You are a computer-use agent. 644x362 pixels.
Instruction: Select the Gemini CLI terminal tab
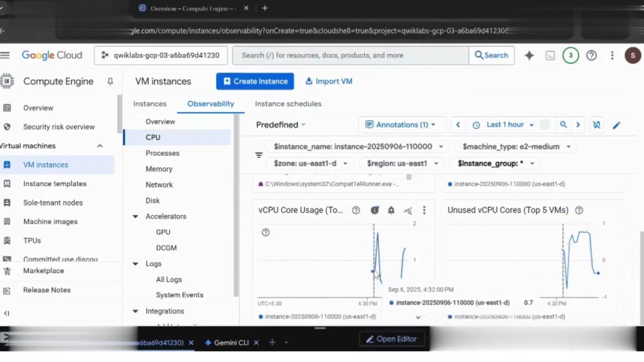pyautogui.click(x=227, y=342)
